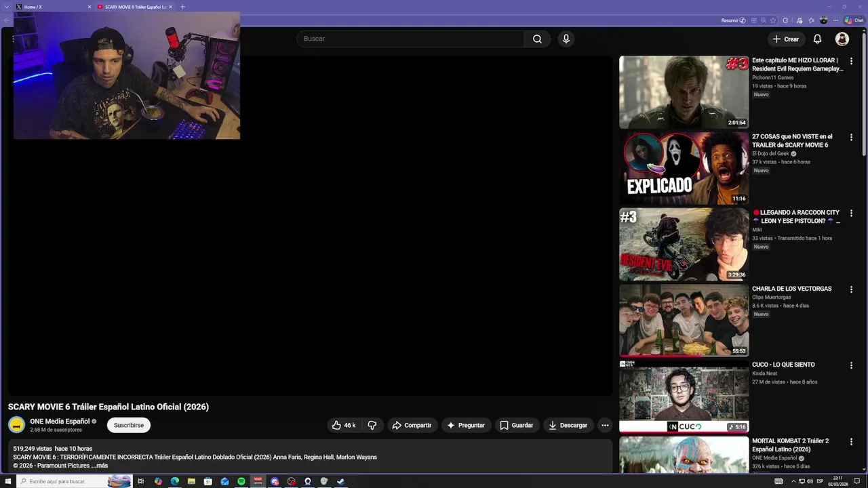The height and width of the screenshot is (488, 868).
Task: Open options for LLEGANDO A RACCOON CITY
Action: [851, 213]
